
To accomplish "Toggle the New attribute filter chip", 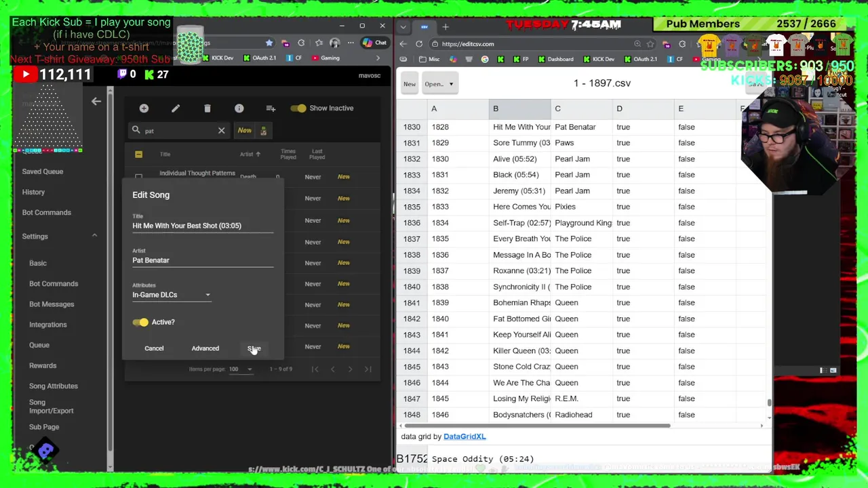I will click(x=244, y=130).
